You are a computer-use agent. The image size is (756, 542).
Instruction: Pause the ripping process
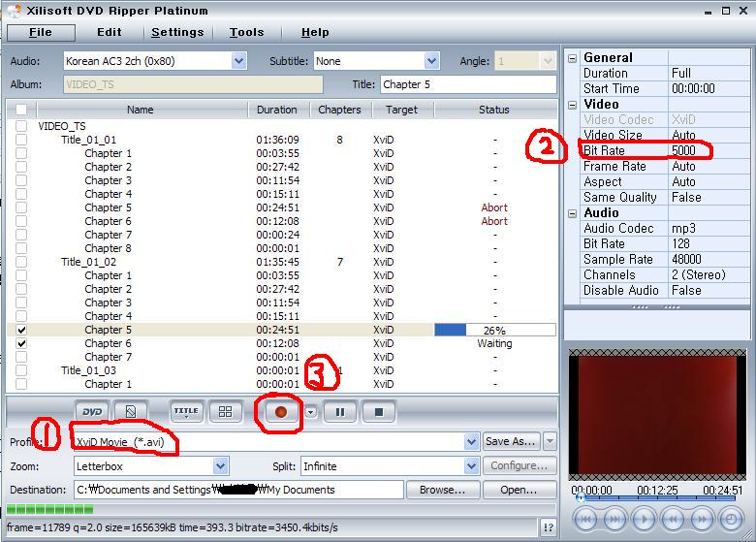point(340,412)
